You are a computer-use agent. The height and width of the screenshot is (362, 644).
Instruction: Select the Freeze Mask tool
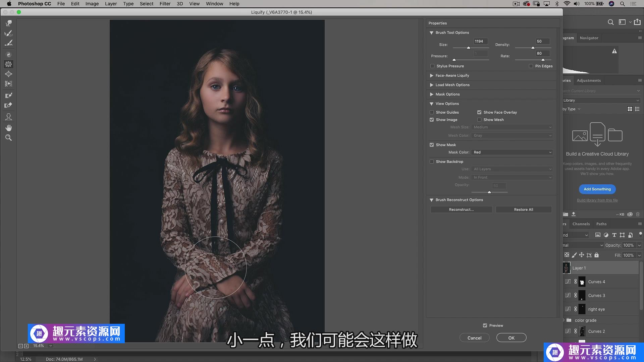[x=9, y=96]
